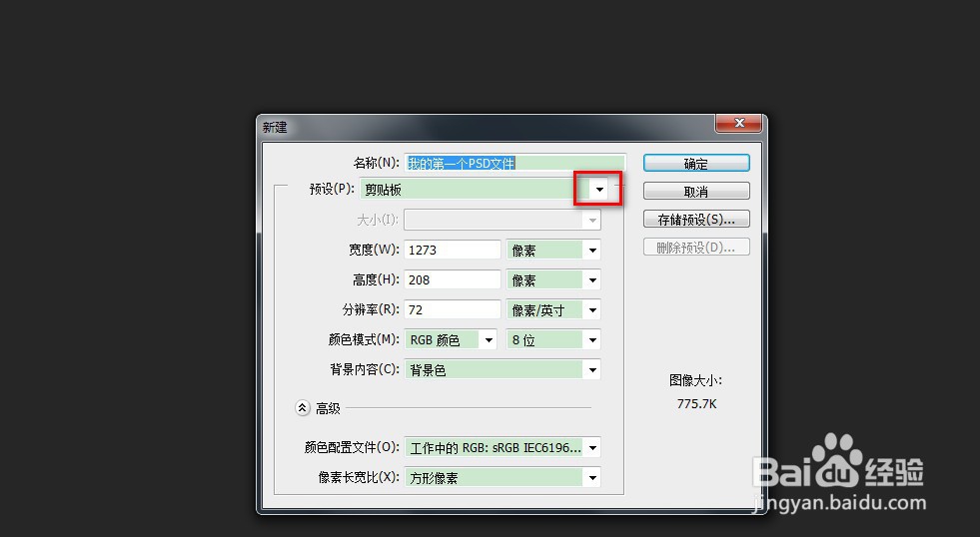Screen dimensions: 980x537
Task: Open the 像素长宽比 pixel aspect ratio dropdown
Action: pyautogui.click(x=502, y=478)
